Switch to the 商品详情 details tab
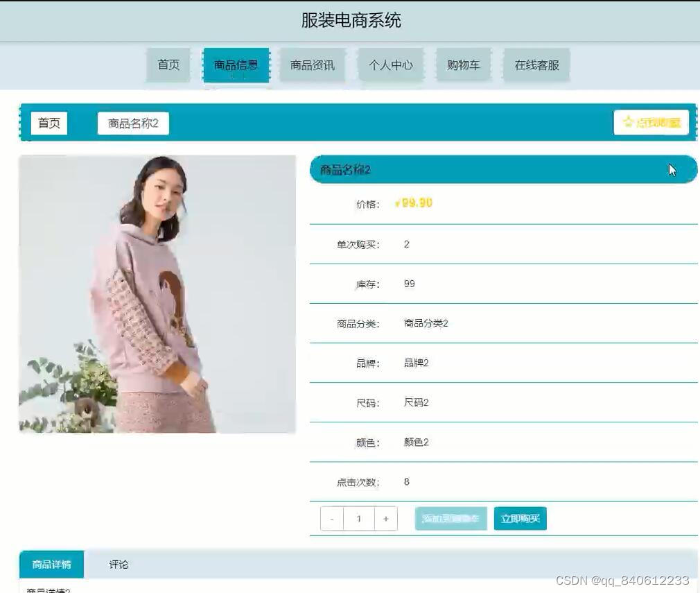Screen dimensions: 700x593 tap(51, 564)
